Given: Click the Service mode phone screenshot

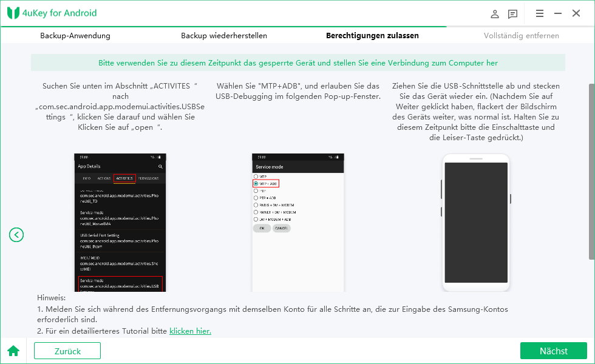Looking at the screenshot, I should coord(298,223).
